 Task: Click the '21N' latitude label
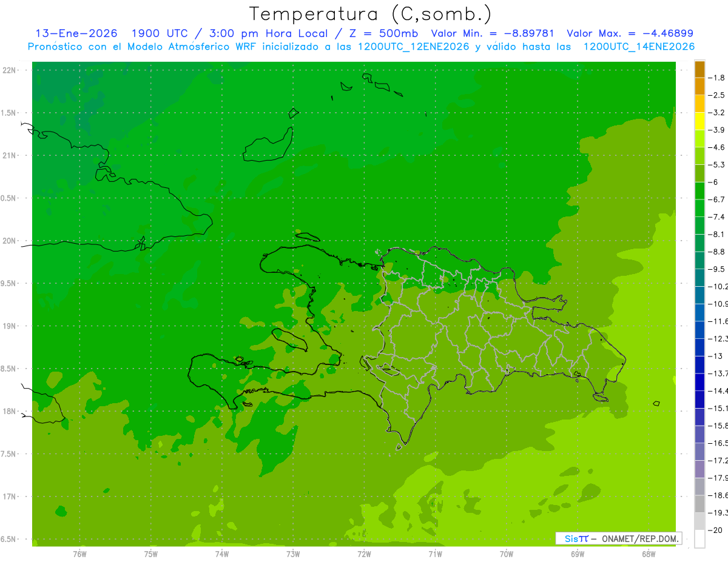10,156
